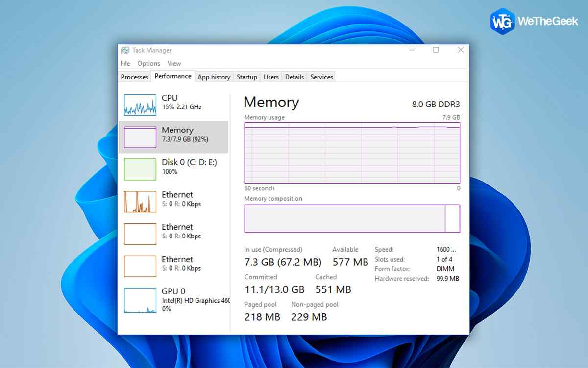Viewport: 588px width, 368px height.
Task: Minimize the Task Manager window
Action: click(x=412, y=50)
